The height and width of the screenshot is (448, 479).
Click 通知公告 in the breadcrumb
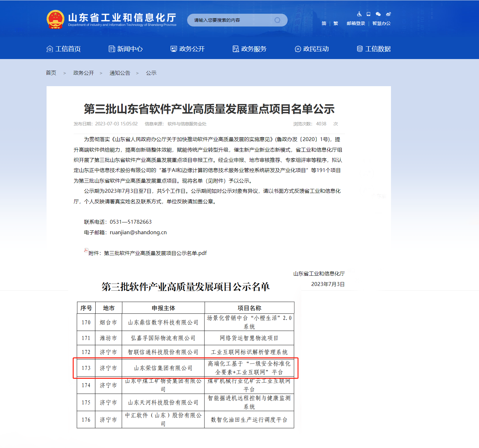coord(120,73)
